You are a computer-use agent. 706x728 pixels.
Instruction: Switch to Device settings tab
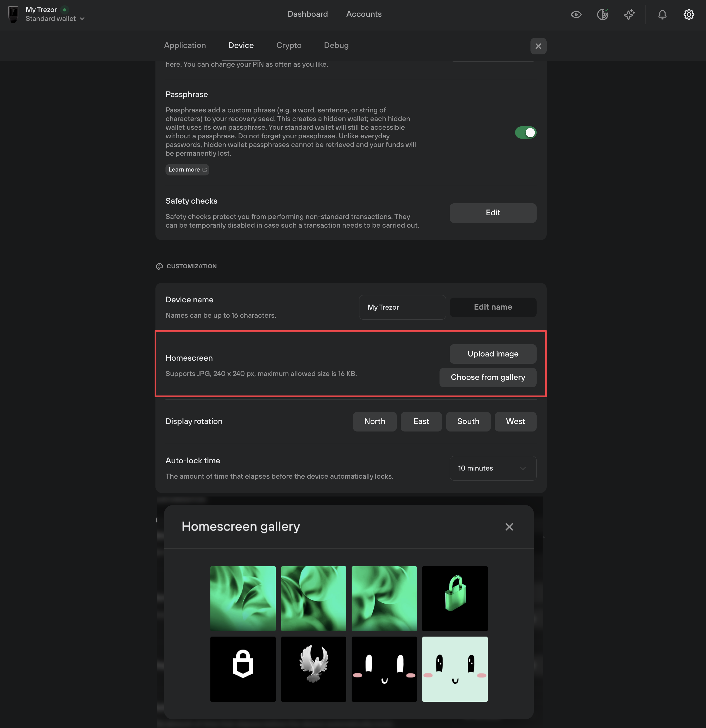point(241,45)
